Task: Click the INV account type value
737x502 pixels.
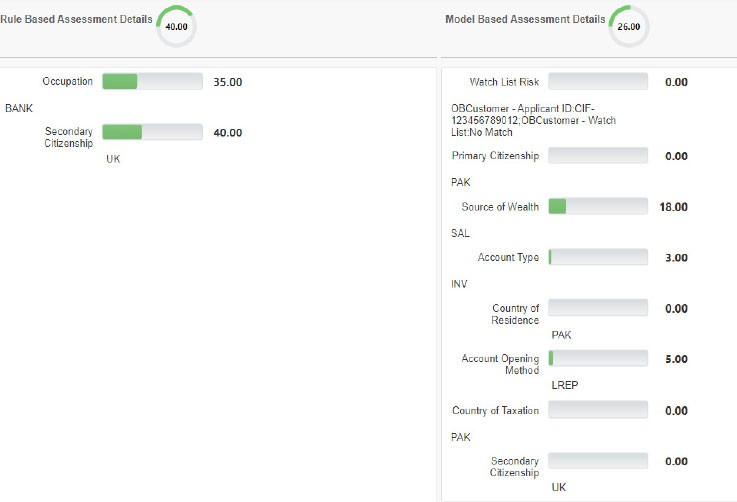Action: (x=459, y=284)
